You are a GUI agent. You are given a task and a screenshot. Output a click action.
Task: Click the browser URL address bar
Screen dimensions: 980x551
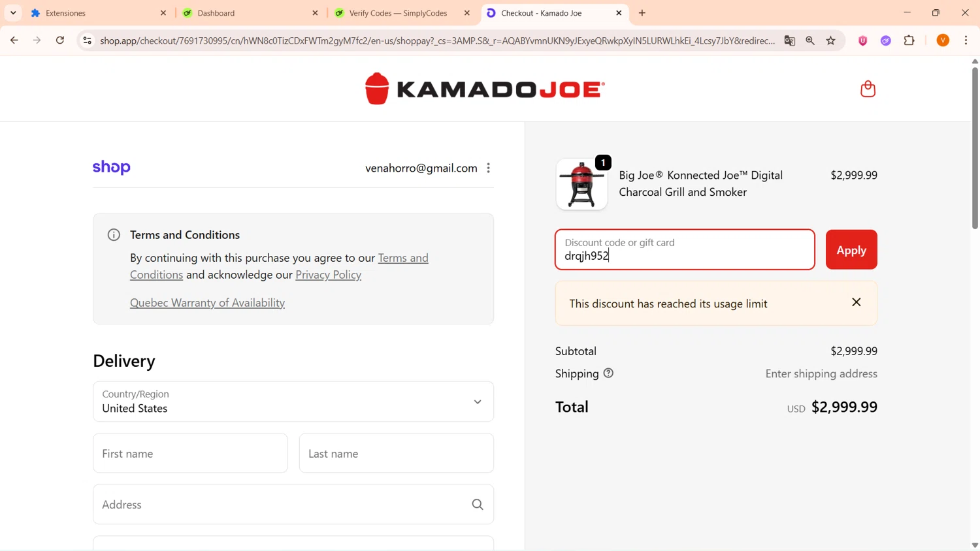point(437,40)
